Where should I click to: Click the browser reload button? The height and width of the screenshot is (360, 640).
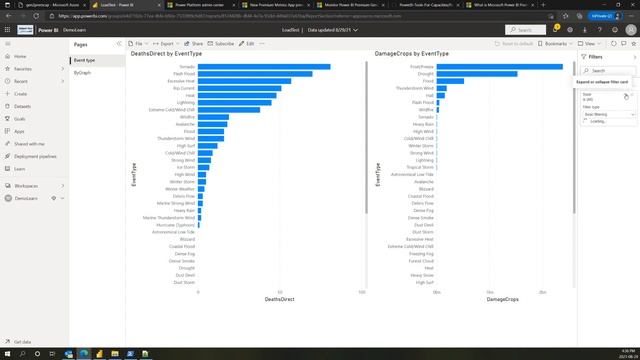pos(36,16)
